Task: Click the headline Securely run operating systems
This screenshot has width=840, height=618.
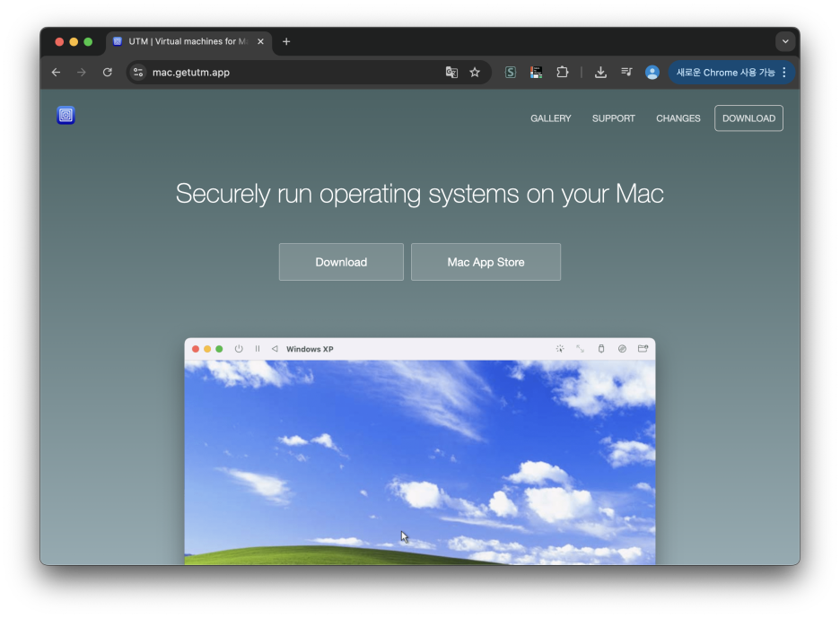Action: pos(420,194)
